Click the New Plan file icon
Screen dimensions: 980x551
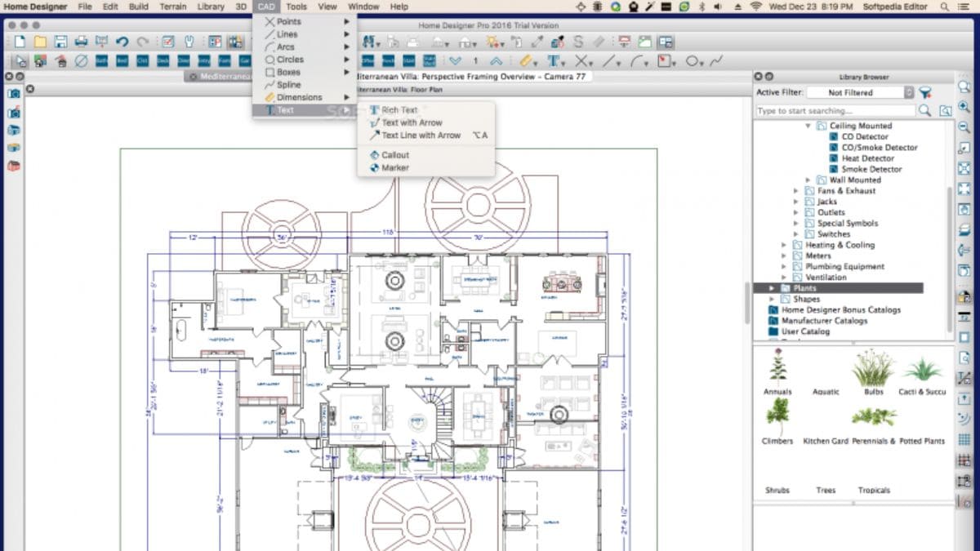point(19,42)
